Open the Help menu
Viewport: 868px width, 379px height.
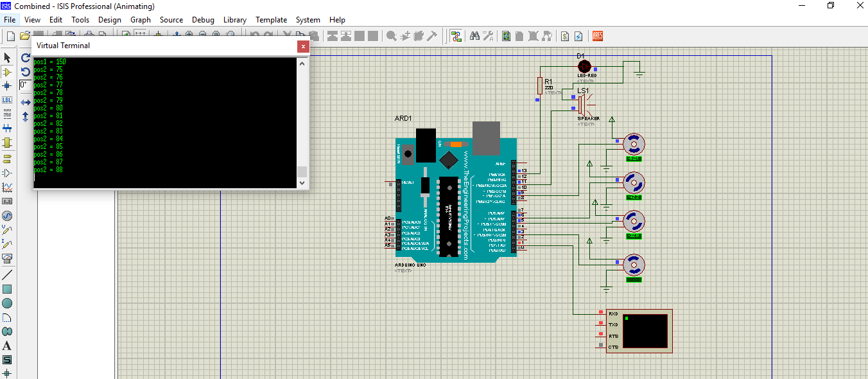[337, 20]
